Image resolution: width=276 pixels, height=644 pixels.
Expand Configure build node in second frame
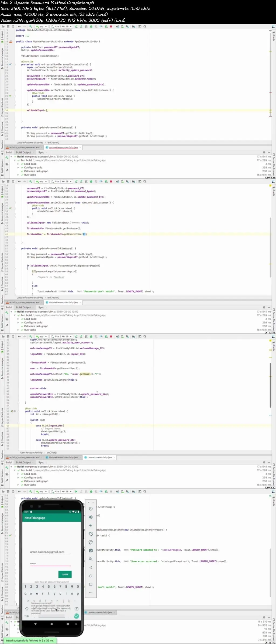[x=18, y=322]
